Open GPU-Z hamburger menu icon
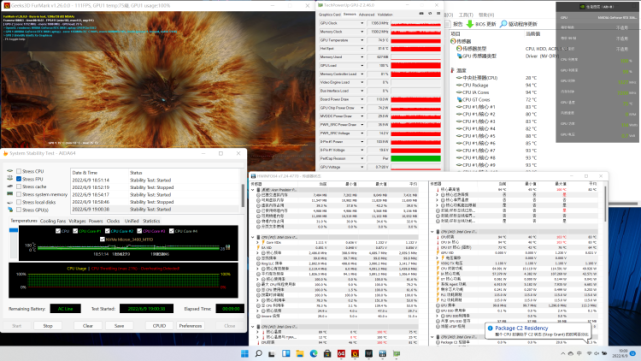641x361 pixels. coord(438,13)
